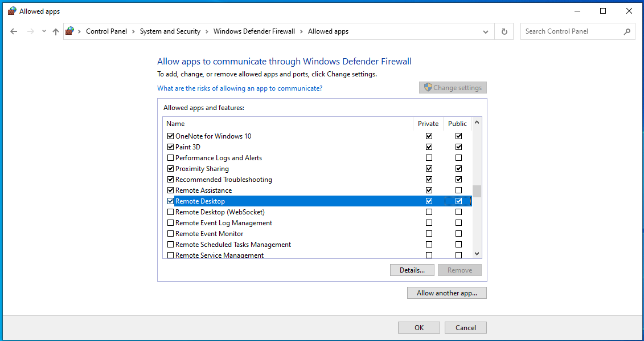Open risks of allowing an app link
Image resolution: width=644 pixels, height=341 pixels.
coord(240,88)
